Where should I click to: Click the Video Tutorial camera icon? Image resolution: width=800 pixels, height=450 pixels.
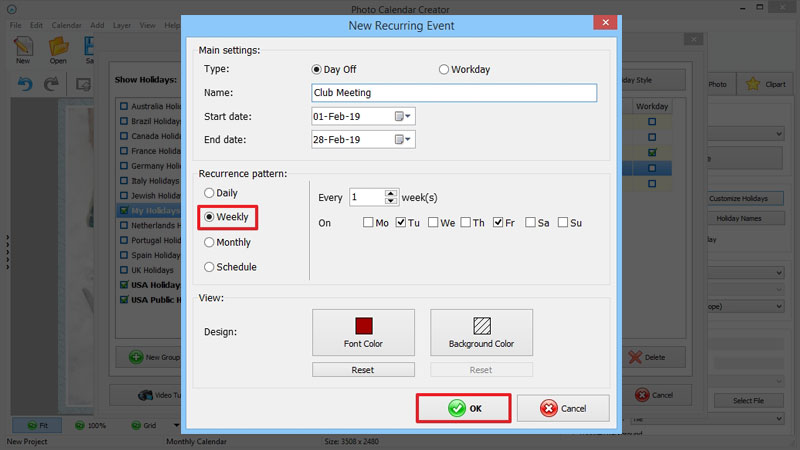pos(145,395)
